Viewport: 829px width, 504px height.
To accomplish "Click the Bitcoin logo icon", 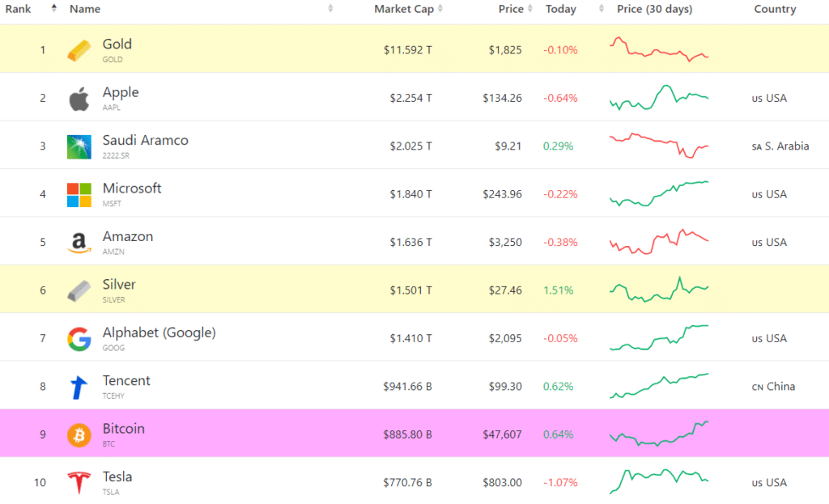I will coord(79,434).
